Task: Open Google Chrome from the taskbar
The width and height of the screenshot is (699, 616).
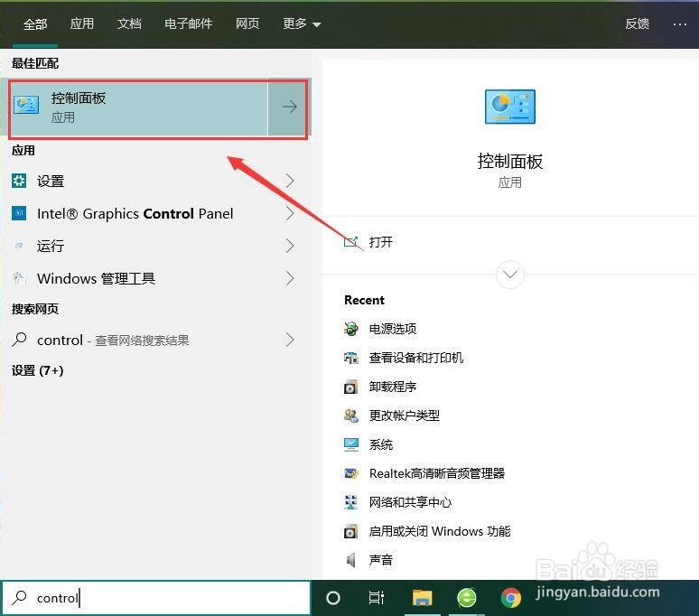Action: (x=511, y=598)
